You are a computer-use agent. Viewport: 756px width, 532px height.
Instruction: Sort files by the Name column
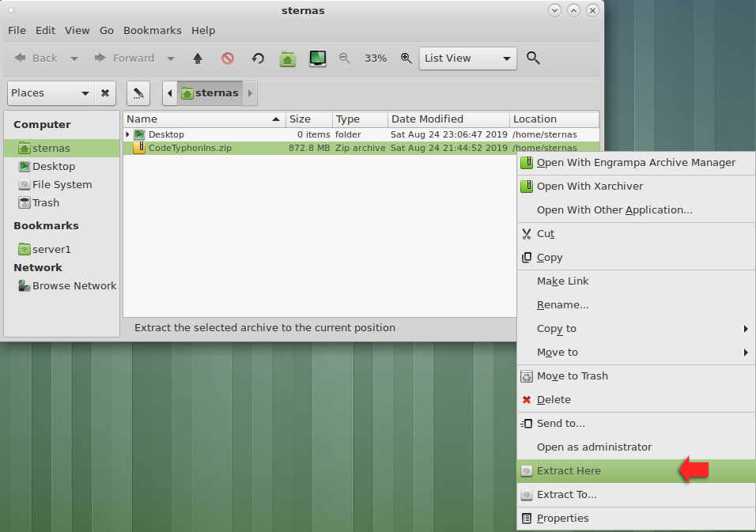tap(205, 119)
